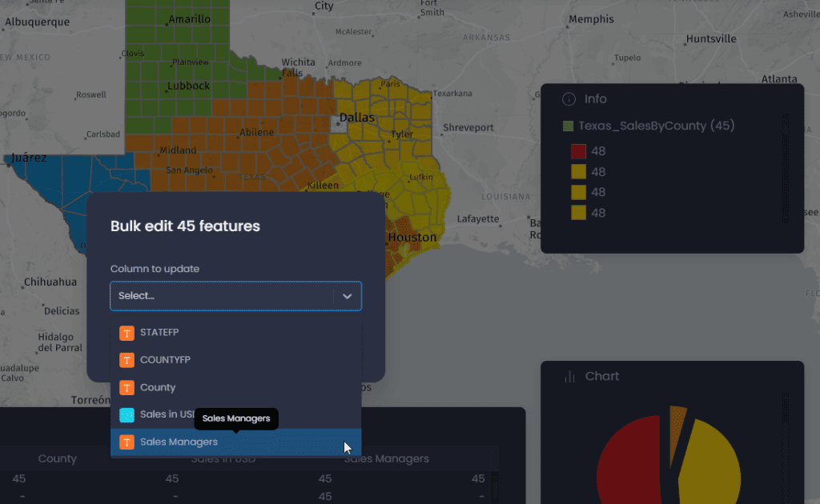The height and width of the screenshot is (504, 820).
Task: Click Dallas label on the map
Action: tap(356, 117)
